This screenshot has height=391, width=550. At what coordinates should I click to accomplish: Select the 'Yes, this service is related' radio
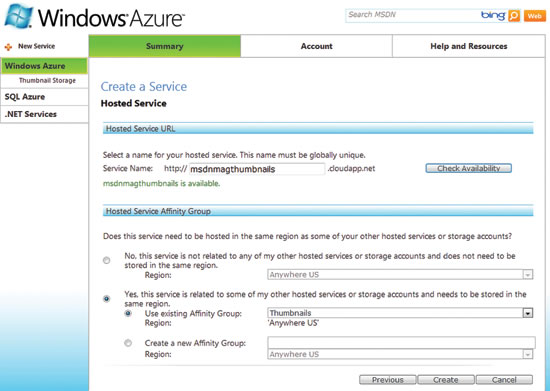107,299
